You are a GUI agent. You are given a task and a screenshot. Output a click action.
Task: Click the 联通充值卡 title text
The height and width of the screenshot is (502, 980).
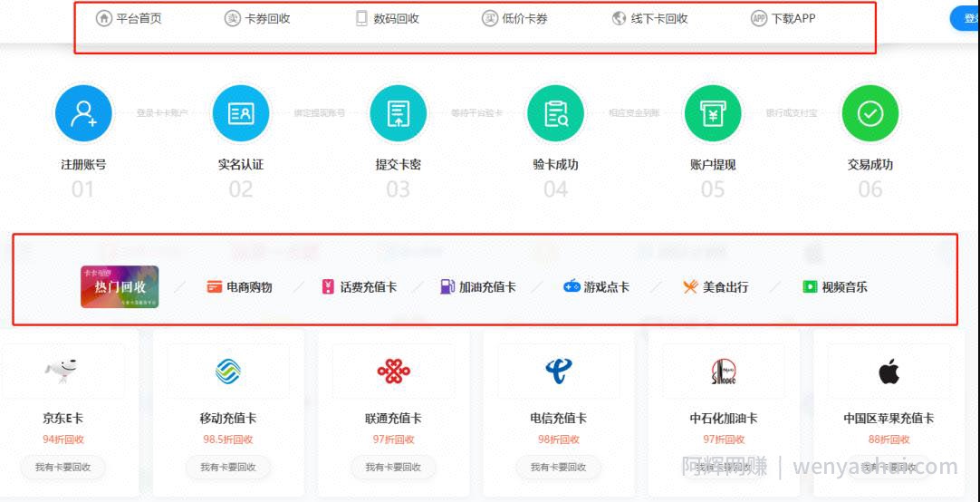coord(393,419)
